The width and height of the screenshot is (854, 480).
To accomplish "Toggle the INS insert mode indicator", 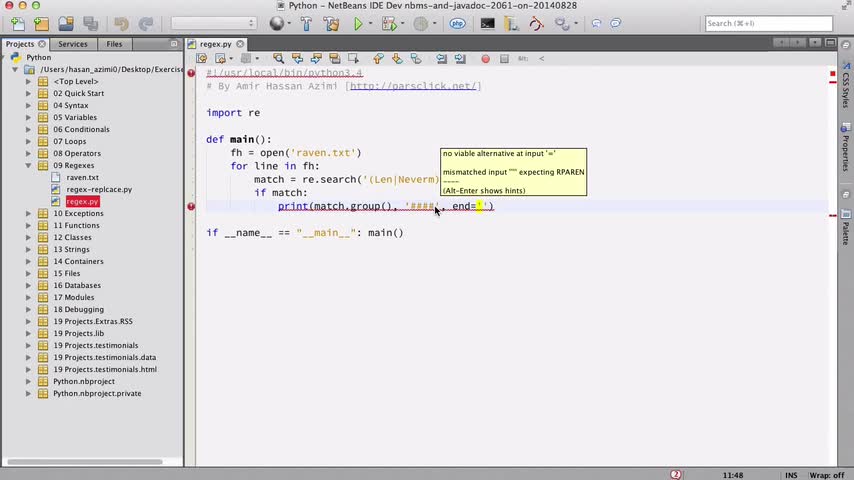I will click(x=791, y=475).
